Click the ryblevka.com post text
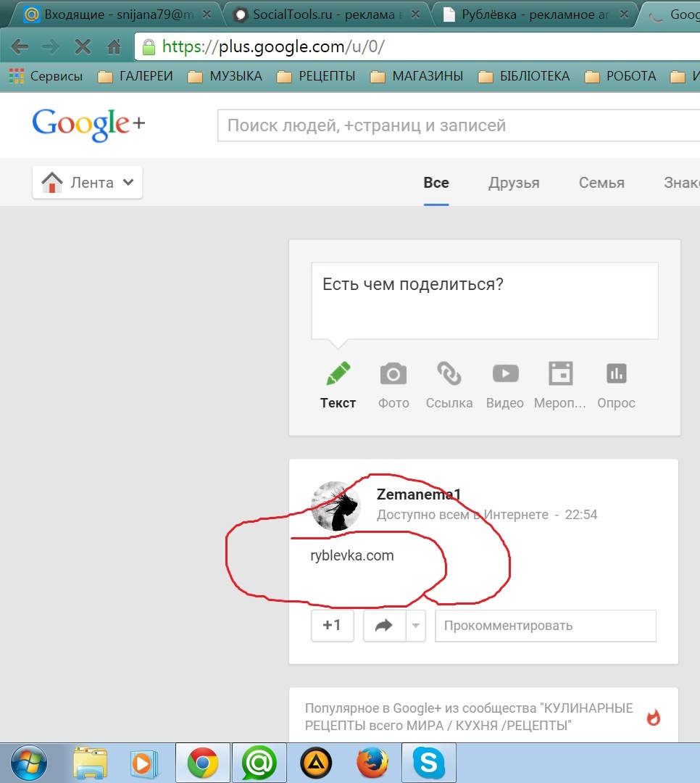The image size is (700, 783). pos(352,555)
